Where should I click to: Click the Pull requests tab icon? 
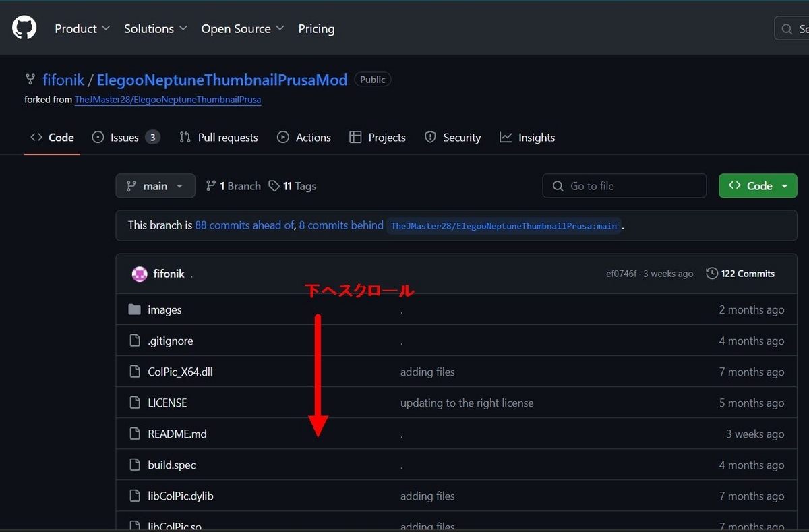tap(185, 138)
